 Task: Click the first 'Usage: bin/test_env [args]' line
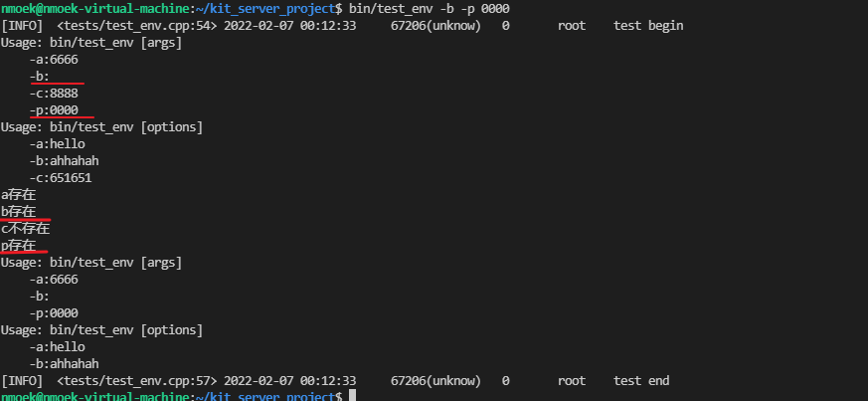91,43
